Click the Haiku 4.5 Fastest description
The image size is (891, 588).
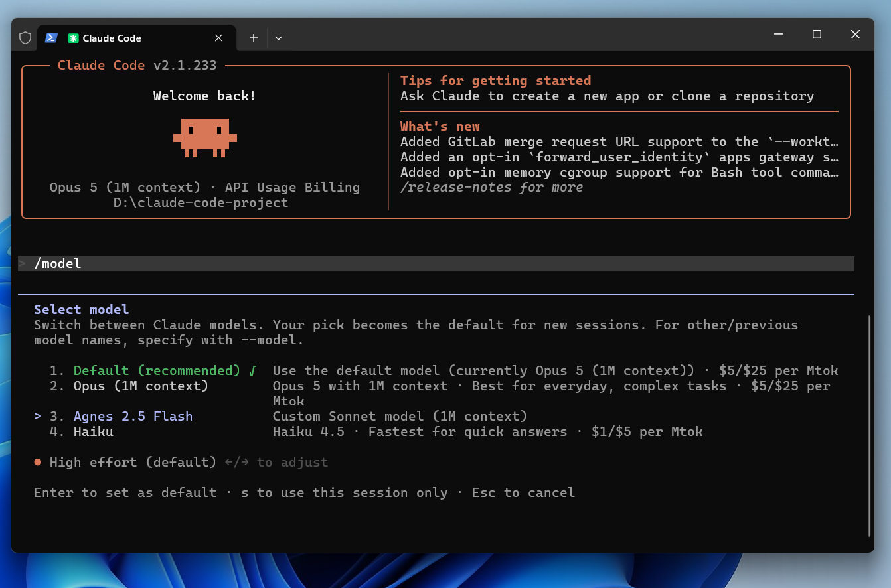(x=487, y=431)
